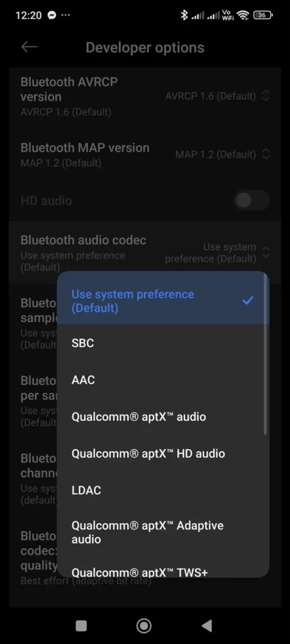The width and height of the screenshot is (290, 644).
Task: Tap the Messenger notification icon
Action: [52, 15]
